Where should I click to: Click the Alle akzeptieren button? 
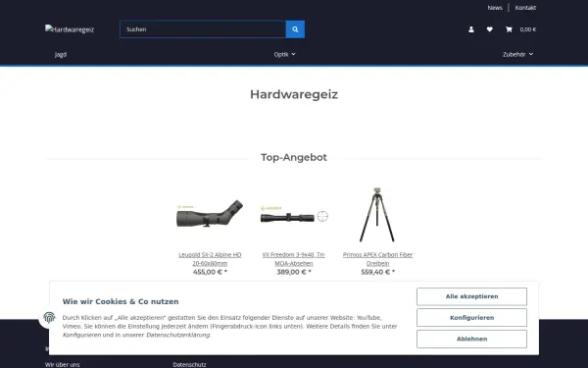point(471,296)
